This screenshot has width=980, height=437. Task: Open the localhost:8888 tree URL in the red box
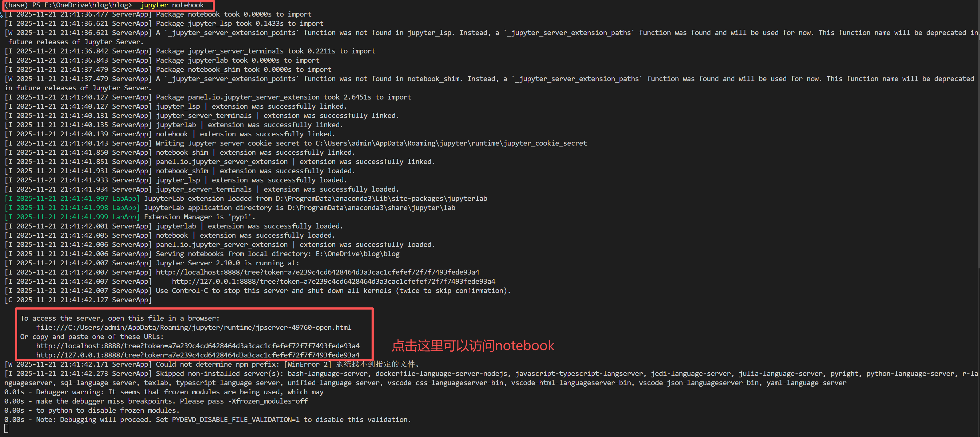[197, 346]
